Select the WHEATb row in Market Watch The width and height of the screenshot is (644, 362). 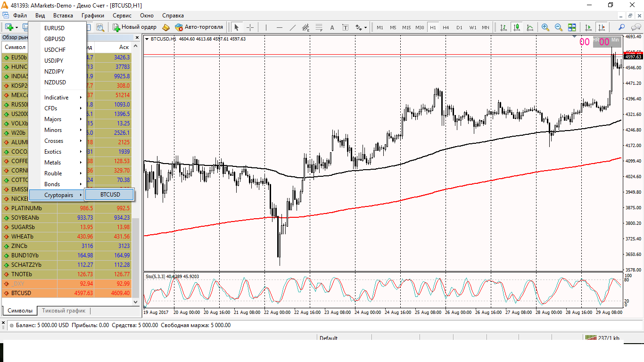coord(66,237)
